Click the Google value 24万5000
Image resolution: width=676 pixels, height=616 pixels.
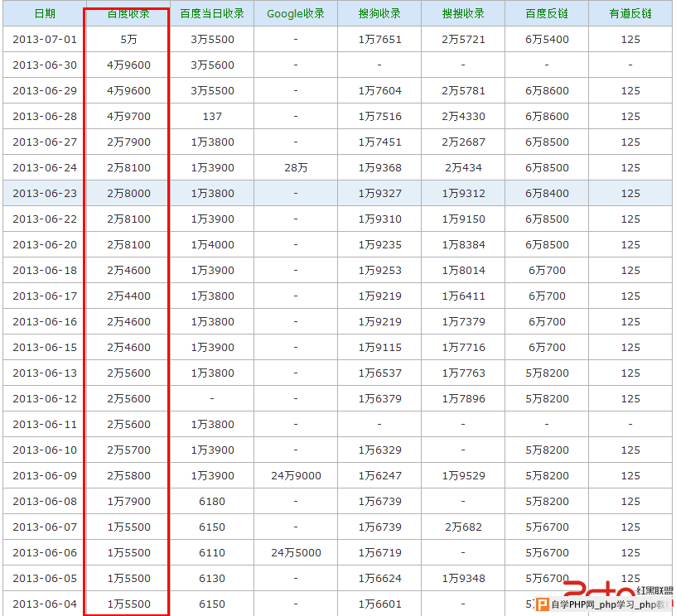pos(296,553)
